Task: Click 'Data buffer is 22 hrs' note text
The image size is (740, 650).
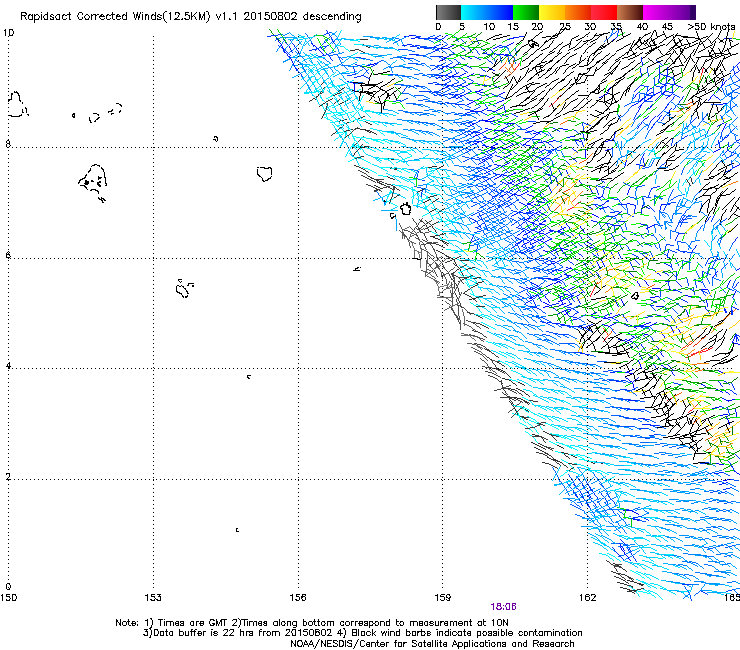Action: click(x=204, y=633)
